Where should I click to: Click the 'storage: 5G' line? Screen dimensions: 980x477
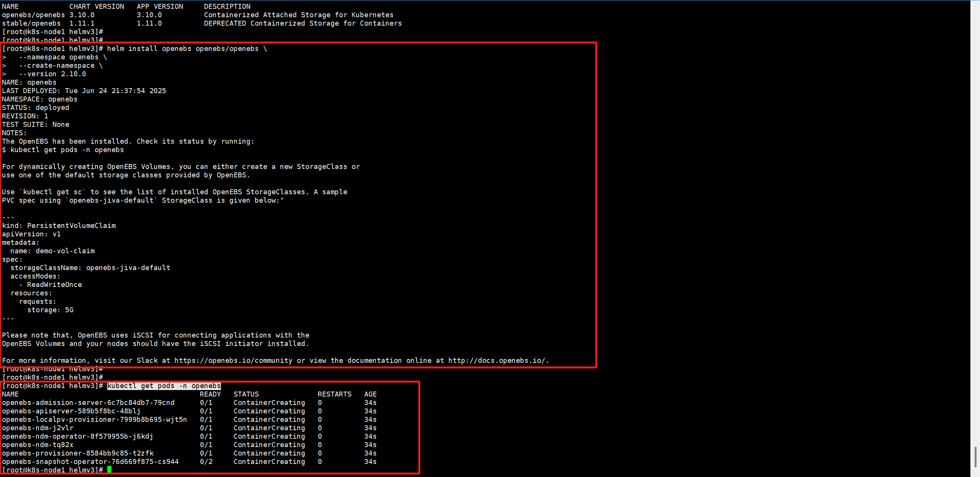pos(50,310)
